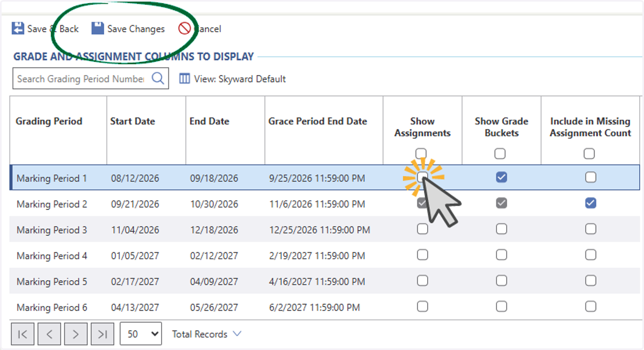Check Include in Missing Count for Marking Period 3
644x350 pixels.
(591, 229)
